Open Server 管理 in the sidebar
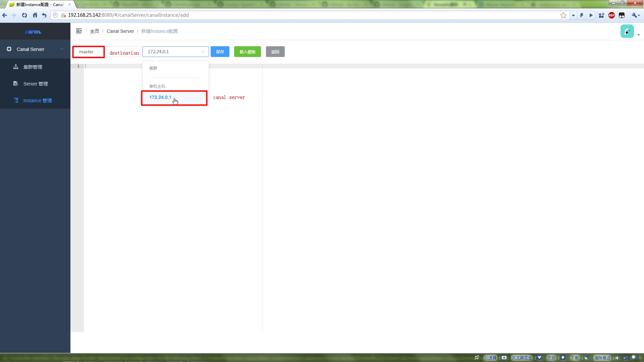 tap(36, 84)
